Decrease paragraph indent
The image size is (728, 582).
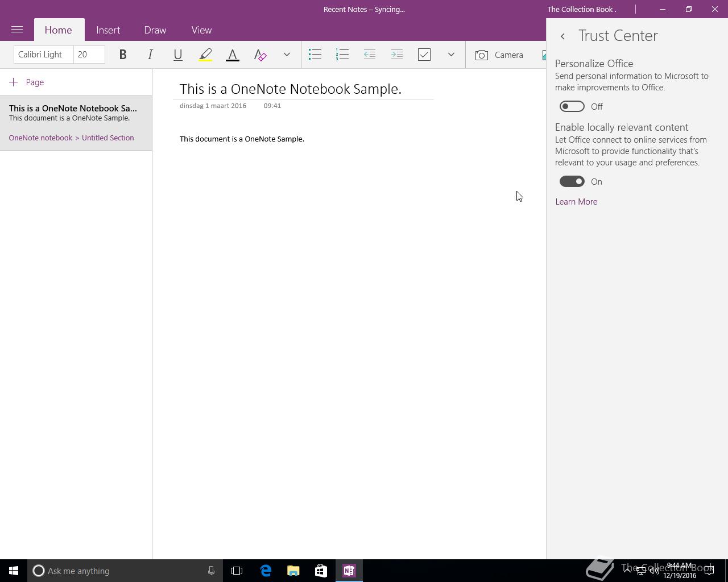point(370,55)
